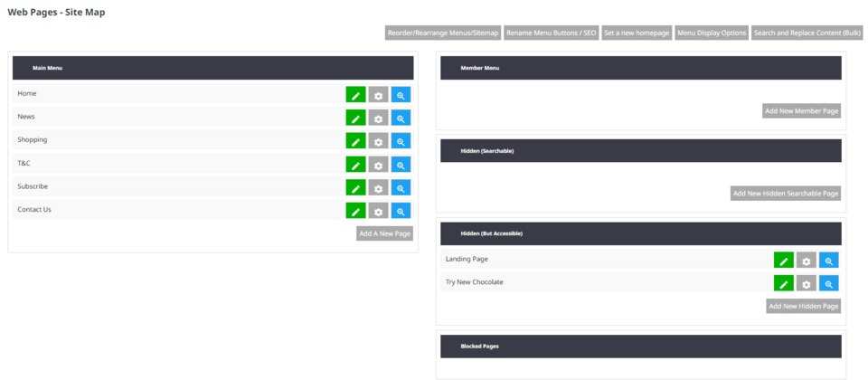868x380 pixels.
Task: Click Add New Hidden Page button
Action: click(x=803, y=307)
